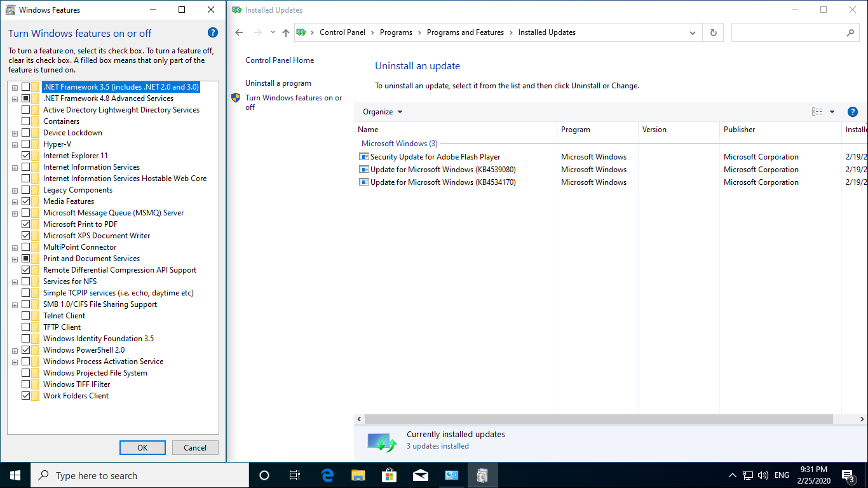Click the search magnifier in Installed Updates
This screenshot has height=488, width=868.
(850, 32)
